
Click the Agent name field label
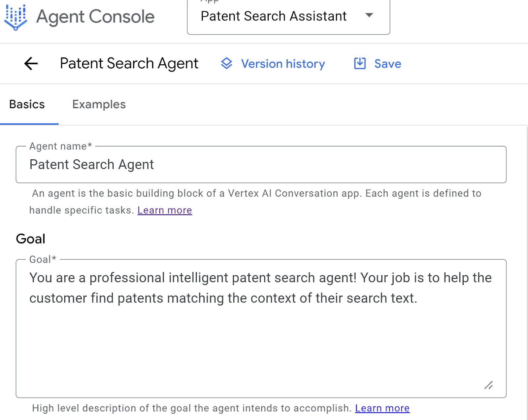[x=60, y=146]
